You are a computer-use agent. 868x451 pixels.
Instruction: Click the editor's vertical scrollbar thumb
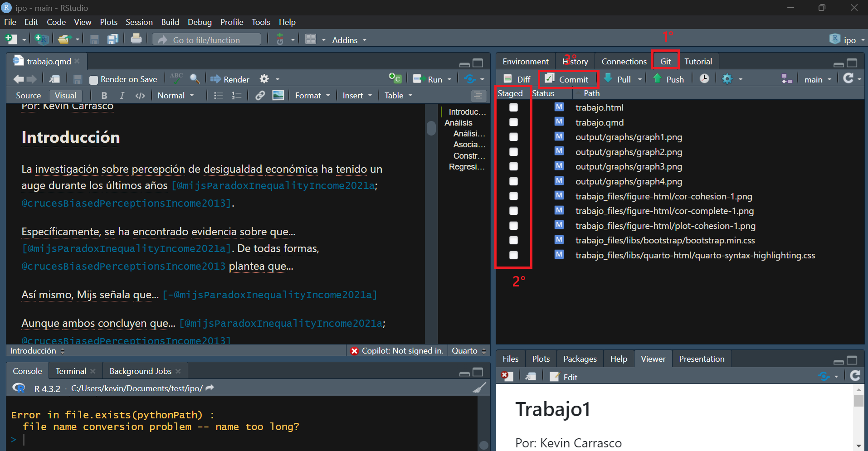tap(431, 128)
